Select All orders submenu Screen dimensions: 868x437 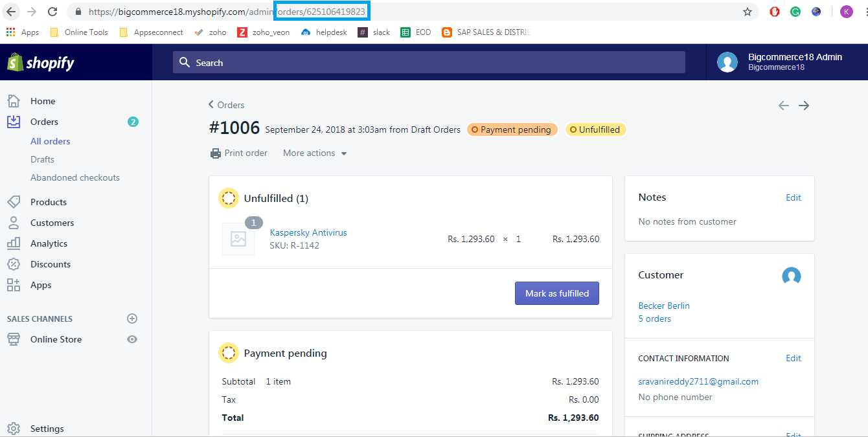[x=51, y=141]
